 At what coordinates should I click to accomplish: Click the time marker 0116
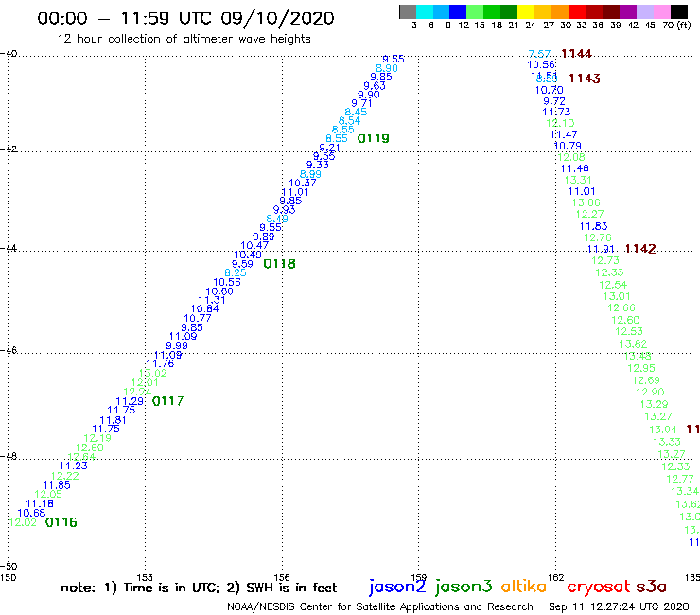(61, 522)
